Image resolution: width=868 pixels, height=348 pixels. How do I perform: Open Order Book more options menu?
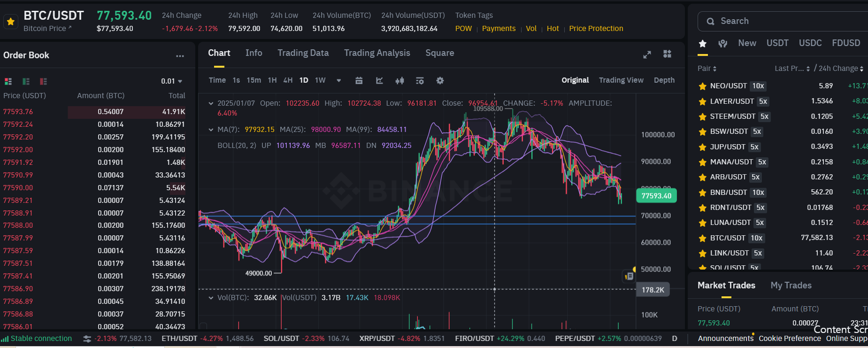click(180, 56)
